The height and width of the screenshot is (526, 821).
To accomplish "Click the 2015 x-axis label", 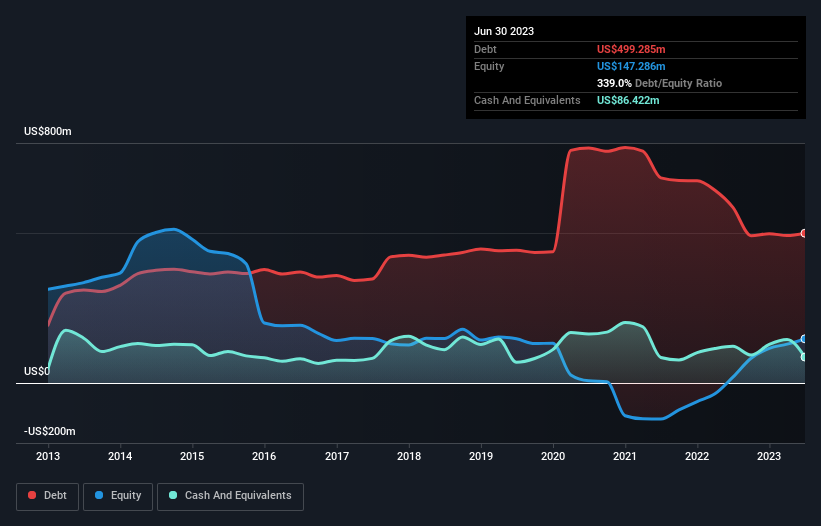I will pyautogui.click(x=192, y=456).
